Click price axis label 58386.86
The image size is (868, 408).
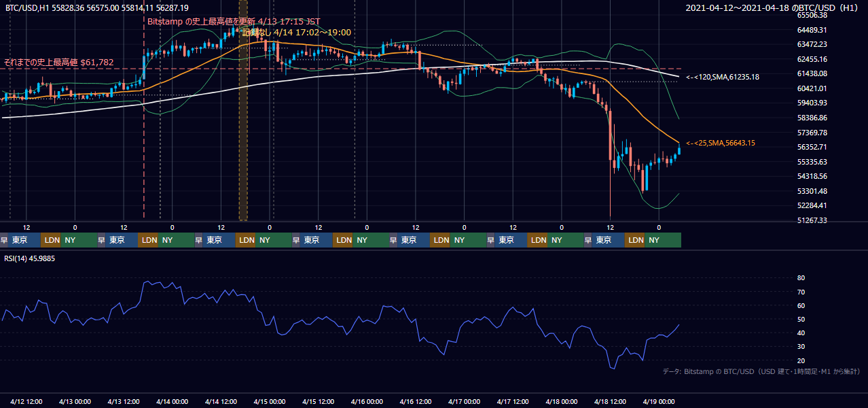point(812,118)
